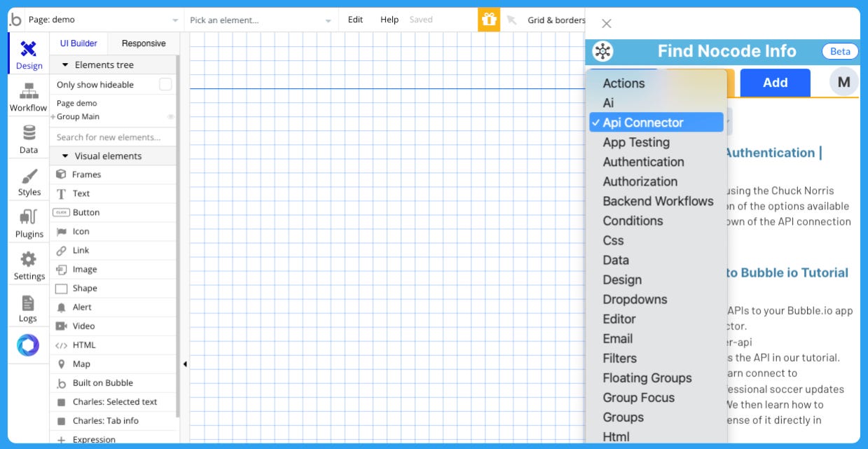Select Page demo in elements tree
The height and width of the screenshot is (449, 868).
(x=77, y=103)
